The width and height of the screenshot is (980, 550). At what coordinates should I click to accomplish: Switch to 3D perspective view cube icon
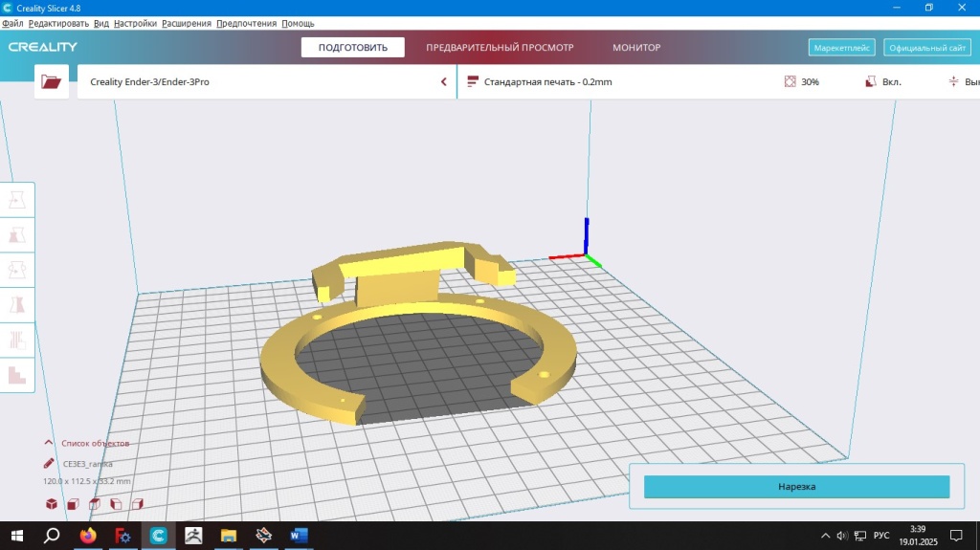(x=52, y=504)
